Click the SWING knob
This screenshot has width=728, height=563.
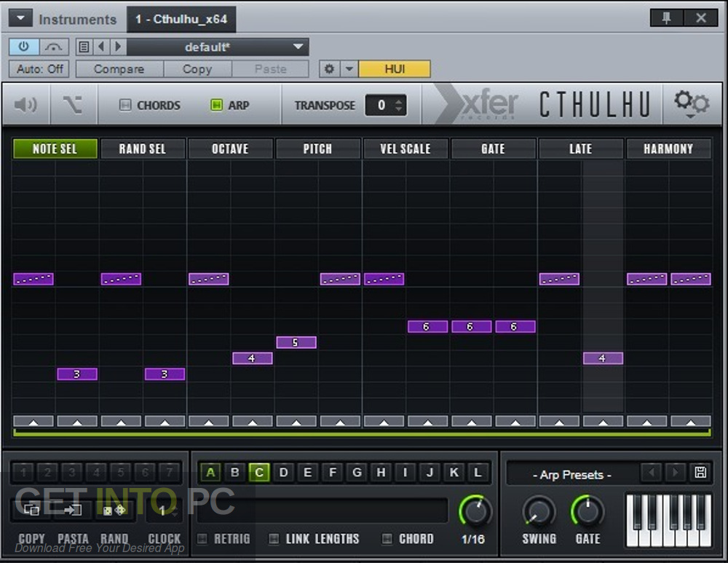point(539,511)
